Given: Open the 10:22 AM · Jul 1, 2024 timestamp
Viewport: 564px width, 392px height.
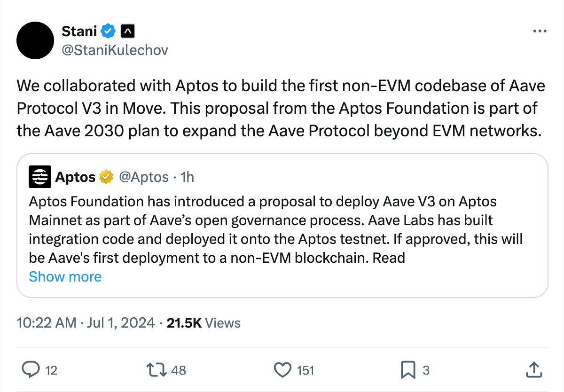Looking at the screenshot, I should tap(86, 323).
